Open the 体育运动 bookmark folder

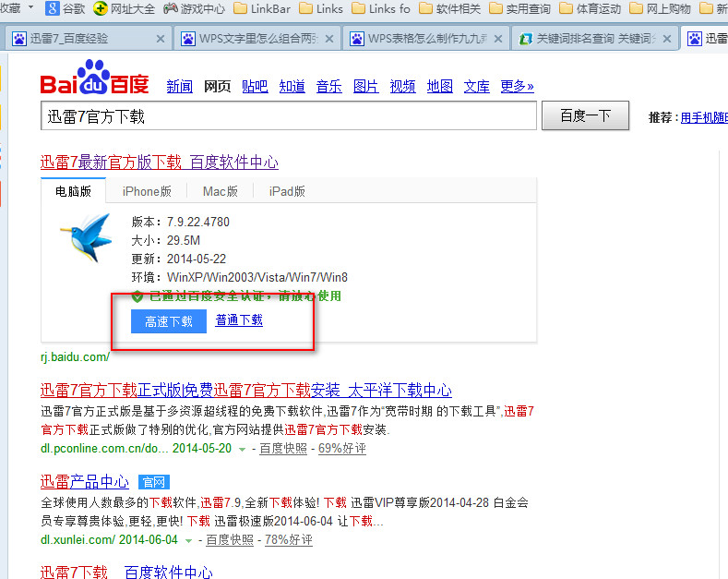pyautogui.click(x=591, y=8)
